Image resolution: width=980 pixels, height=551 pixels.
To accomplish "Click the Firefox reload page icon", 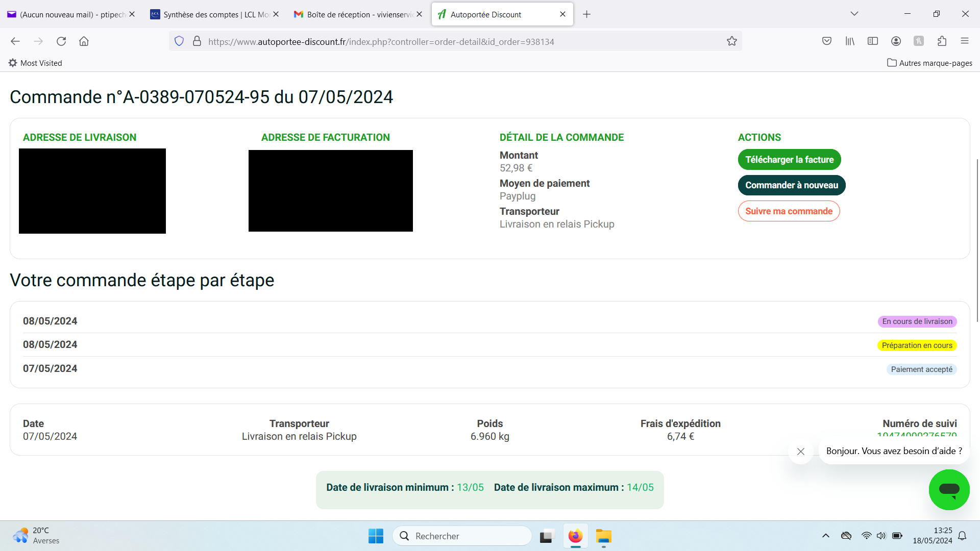I will (x=61, y=41).
